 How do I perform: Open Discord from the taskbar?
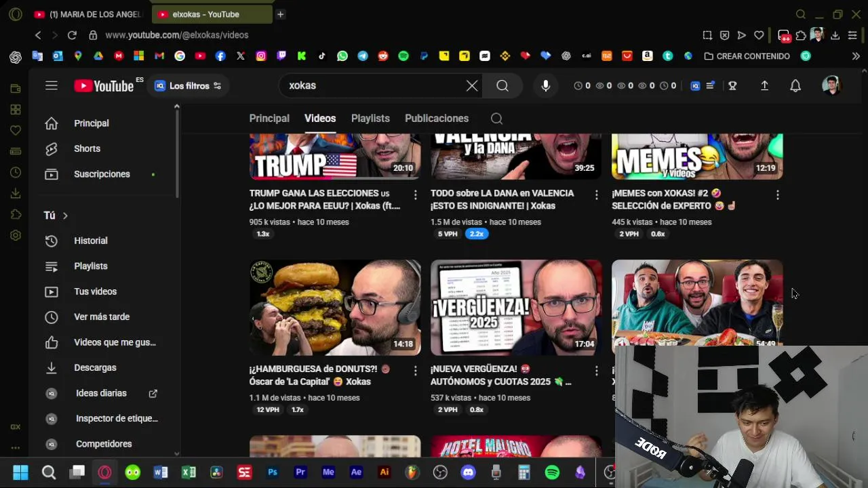pyautogui.click(x=468, y=472)
